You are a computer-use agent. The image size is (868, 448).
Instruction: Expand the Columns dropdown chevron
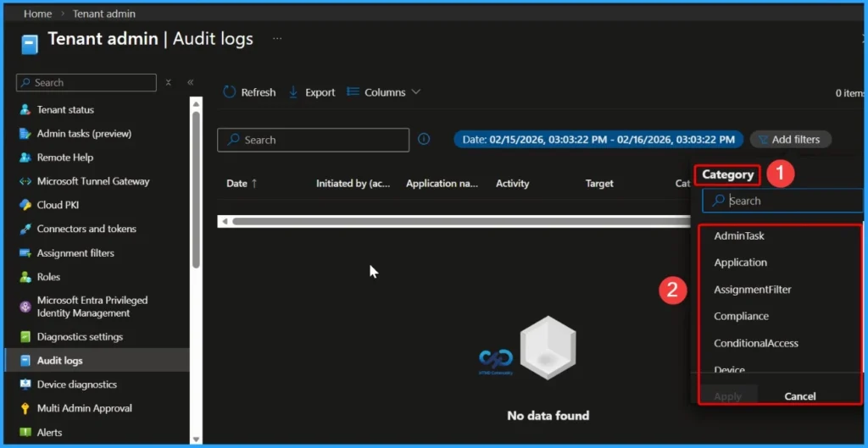pos(415,91)
